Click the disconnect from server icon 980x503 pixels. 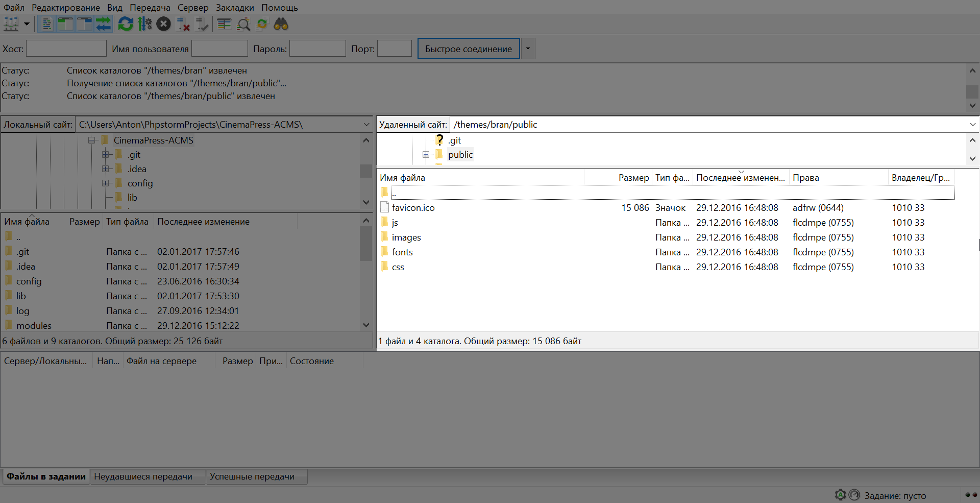[x=183, y=24]
